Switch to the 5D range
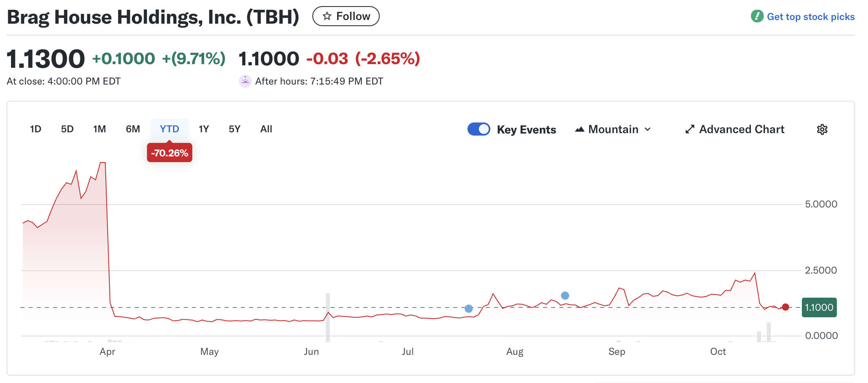Viewport: 868px width, 383px height. click(x=67, y=129)
